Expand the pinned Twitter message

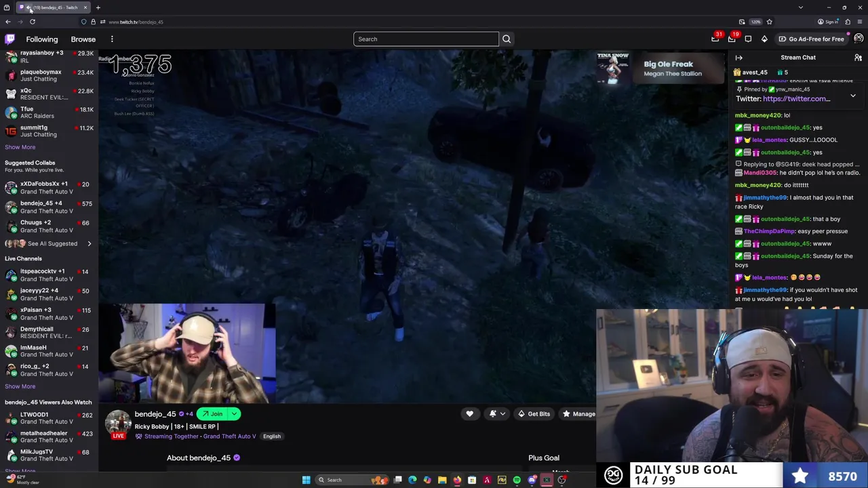pos(853,96)
